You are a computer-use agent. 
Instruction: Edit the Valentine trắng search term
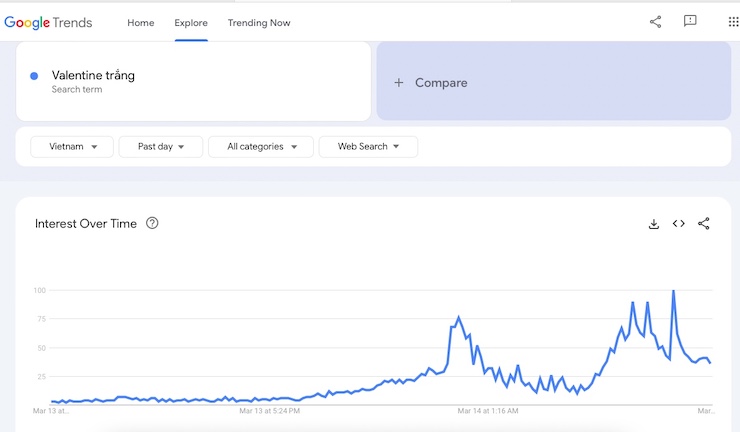coord(93,75)
